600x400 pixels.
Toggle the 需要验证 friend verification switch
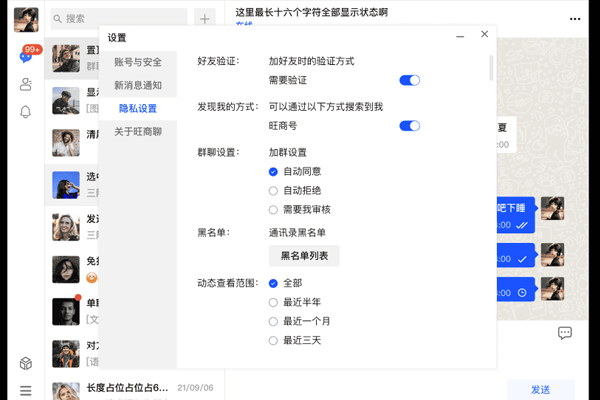pos(409,80)
